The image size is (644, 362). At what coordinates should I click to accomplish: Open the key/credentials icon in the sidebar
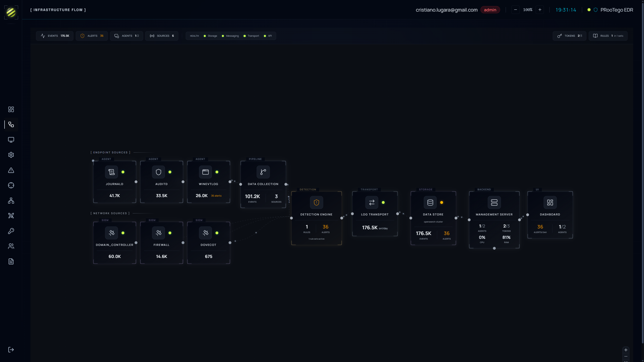tap(11, 231)
